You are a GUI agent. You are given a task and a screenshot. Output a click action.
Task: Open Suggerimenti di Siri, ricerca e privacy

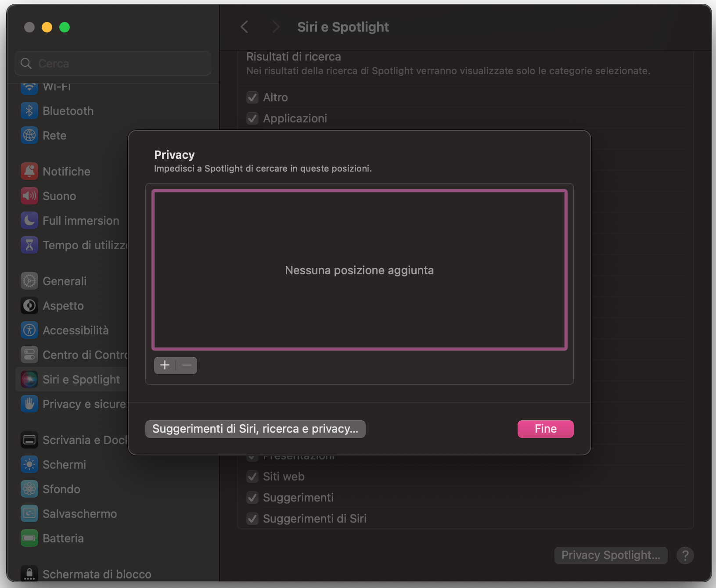pos(255,429)
